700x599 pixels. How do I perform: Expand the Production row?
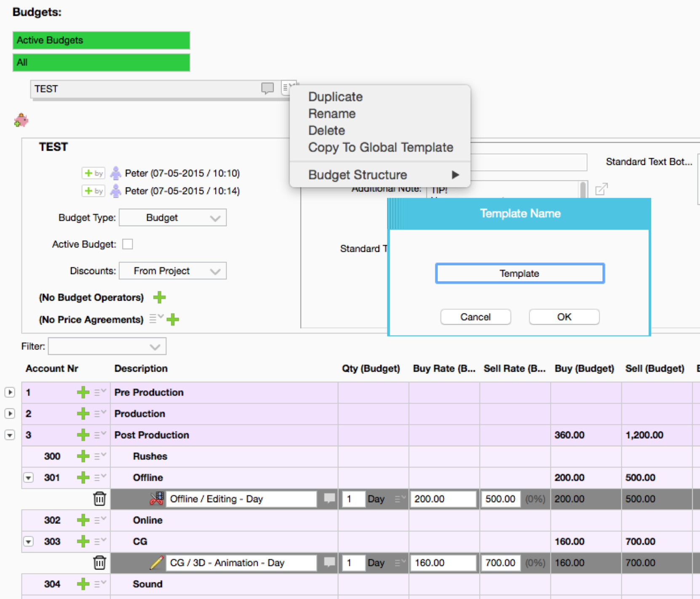[x=10, y=414]
